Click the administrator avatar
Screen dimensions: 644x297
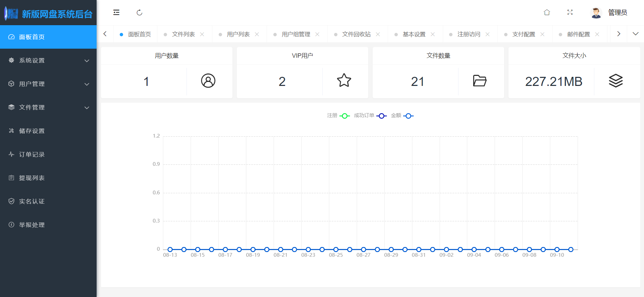point(596,13)
